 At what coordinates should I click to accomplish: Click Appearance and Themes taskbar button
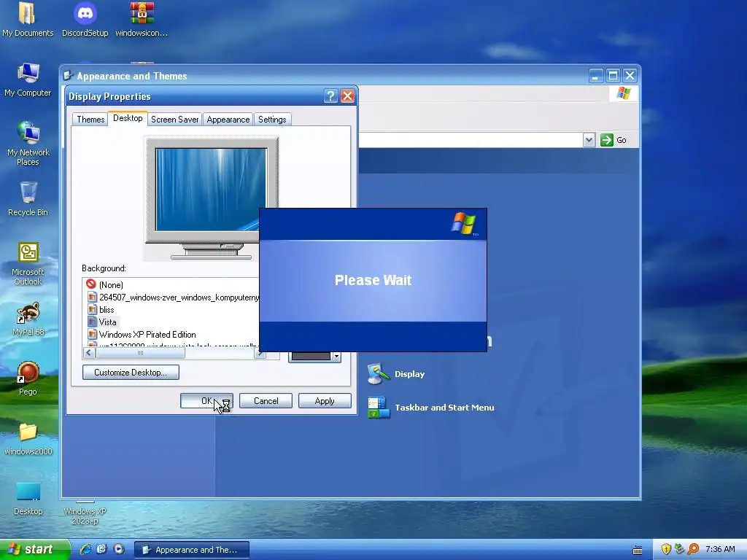click(192, 550)
